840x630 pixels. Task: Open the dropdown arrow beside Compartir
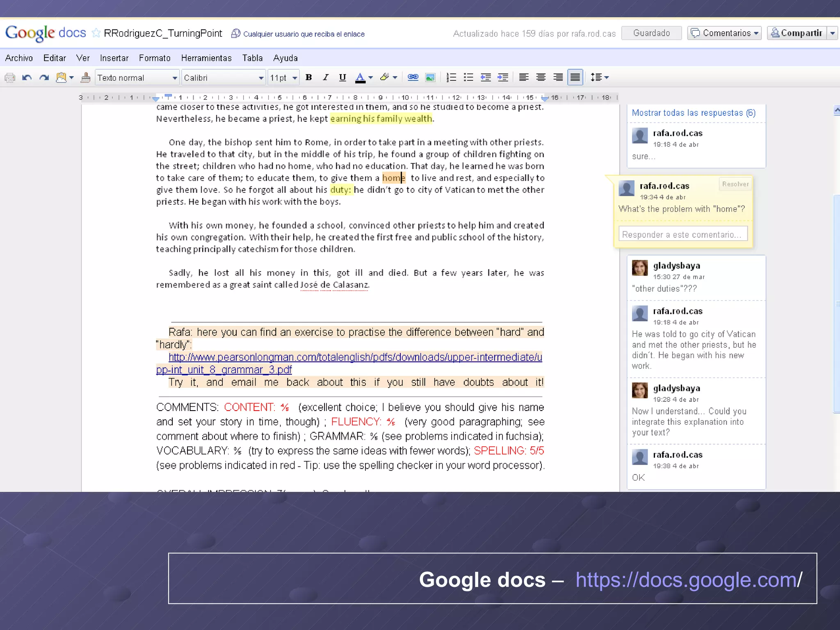[832, 33]
